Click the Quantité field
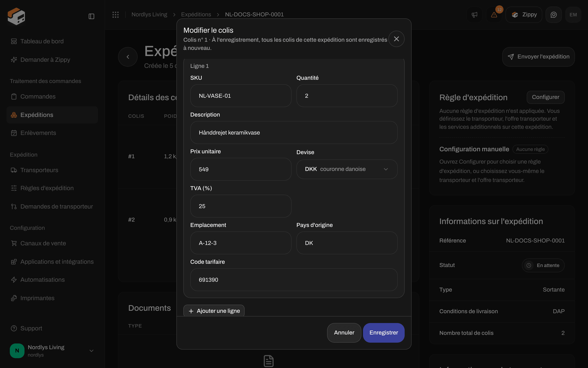This screenshot has width=588, height=368. [x=347, y=96]
